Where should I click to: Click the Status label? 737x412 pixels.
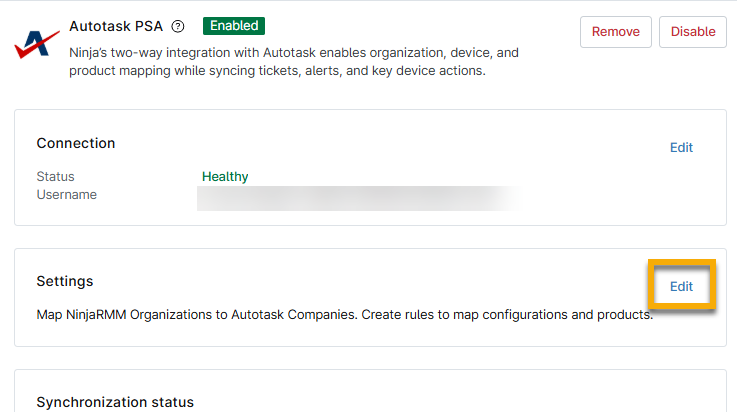(55, 177)
